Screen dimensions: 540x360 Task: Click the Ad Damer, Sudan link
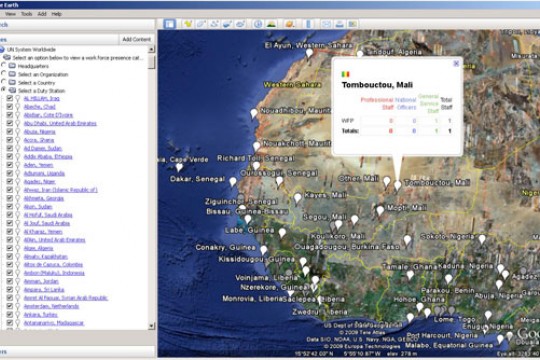[x=43, y=148]
